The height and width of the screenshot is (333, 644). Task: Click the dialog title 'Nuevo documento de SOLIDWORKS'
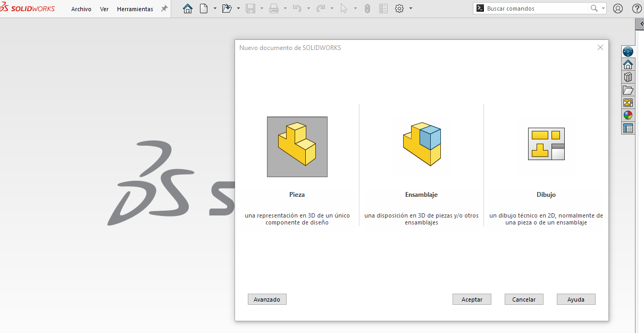click(x=290, y=48)
